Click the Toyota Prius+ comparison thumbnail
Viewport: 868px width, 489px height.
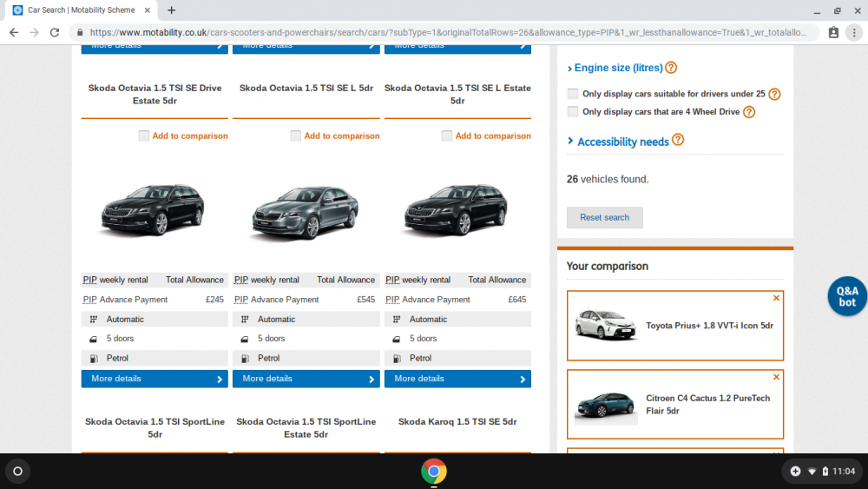[x=605, y=325]
